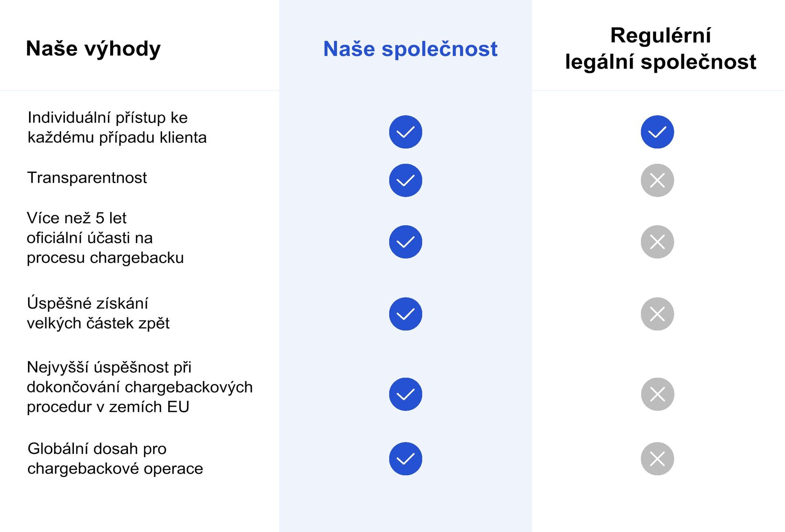Image resolution: width=785 pixels, height=532 pixels.
Task: Click the blue checkmark for Transparentnost row
Action: pyautogui.click(x=405, y=180)
